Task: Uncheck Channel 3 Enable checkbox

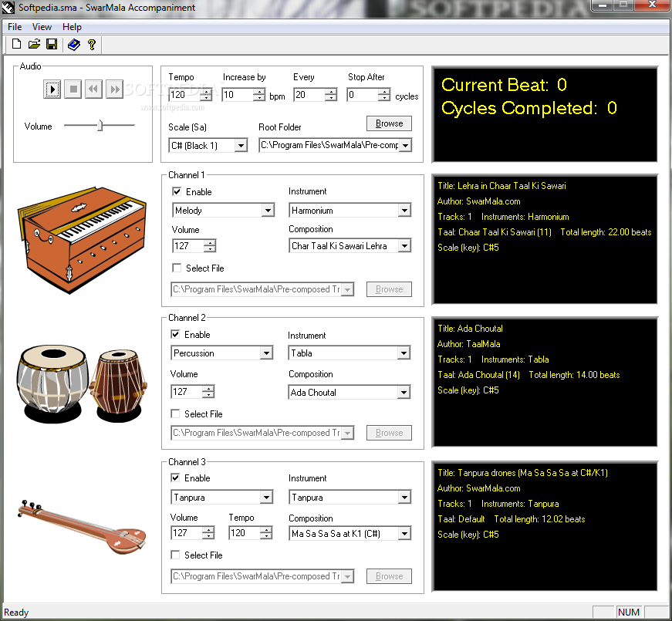Action: coord(175,478)
